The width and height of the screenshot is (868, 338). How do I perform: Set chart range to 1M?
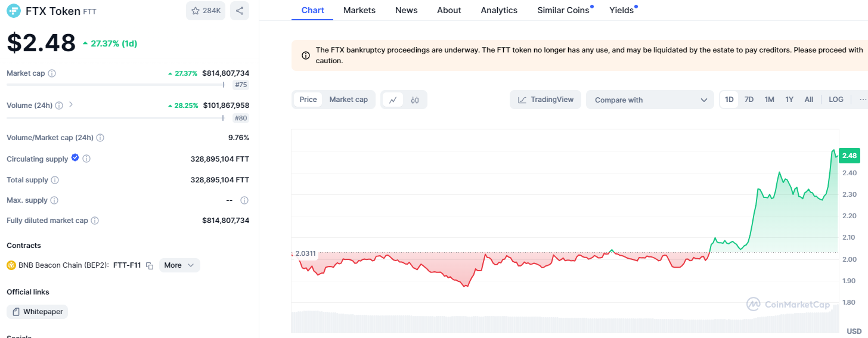tap(770, 100)
